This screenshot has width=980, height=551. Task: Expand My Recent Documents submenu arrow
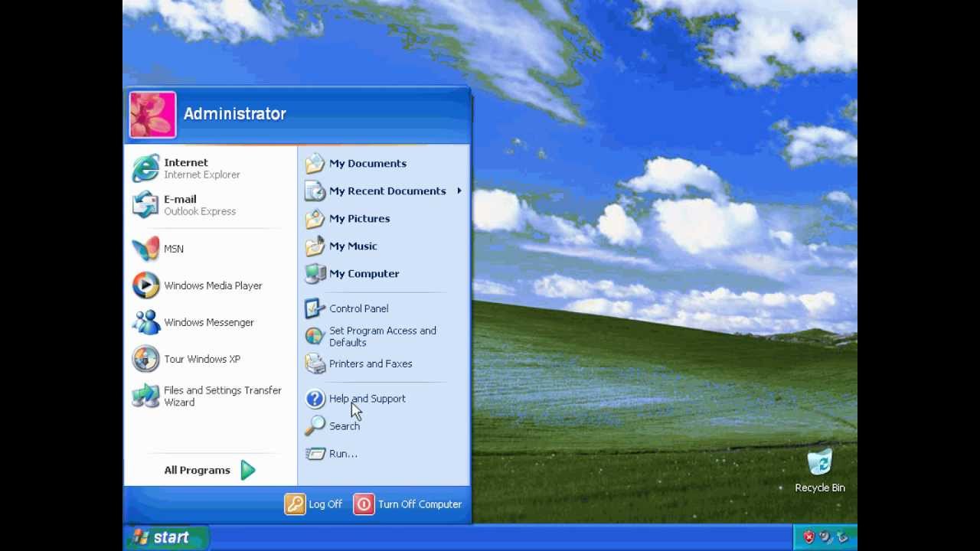click(459, 191)
